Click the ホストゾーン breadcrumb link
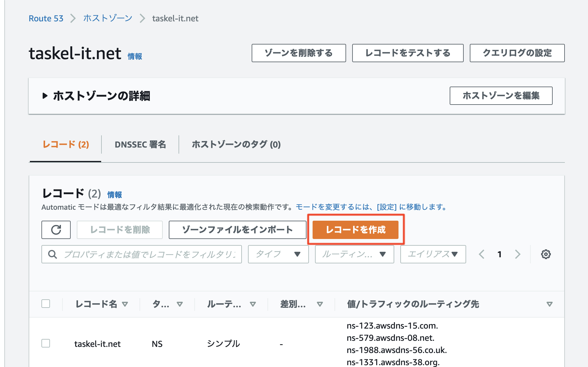This screenshot has height=367, width=588. pos(108,18)
